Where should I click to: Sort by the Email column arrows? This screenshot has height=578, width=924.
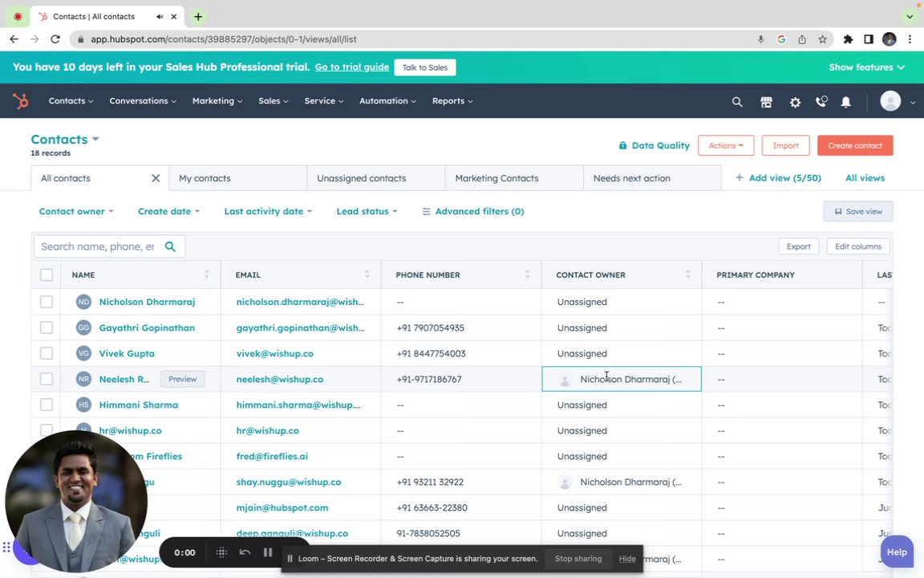367,275
